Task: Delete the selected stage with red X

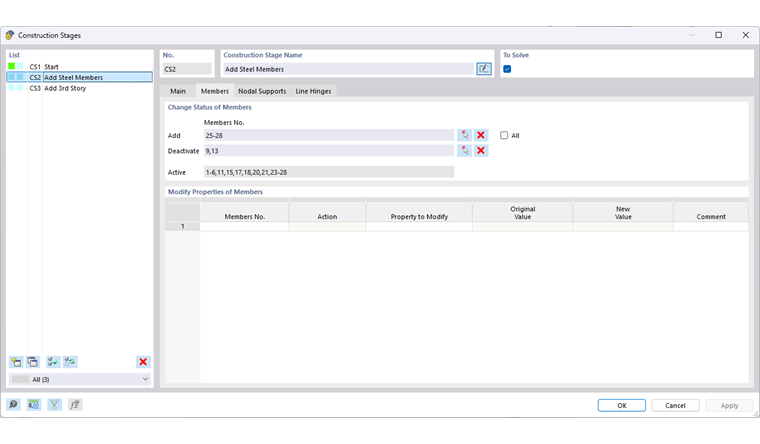Action: coord(143,362)
